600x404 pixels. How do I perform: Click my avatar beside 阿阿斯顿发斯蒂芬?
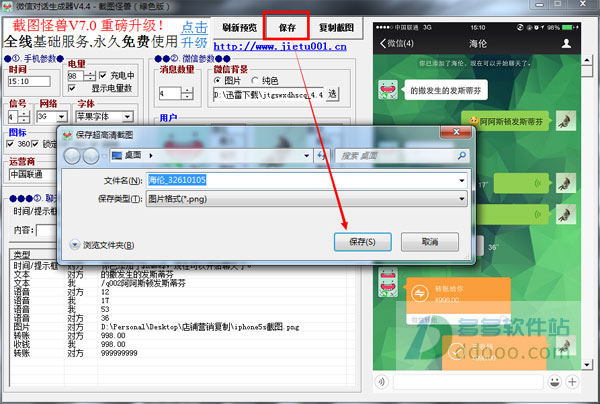click(566, 121)
